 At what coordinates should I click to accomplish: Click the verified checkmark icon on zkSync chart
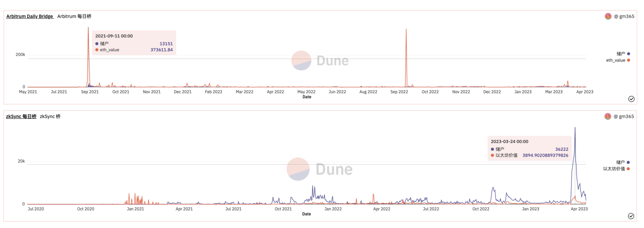click(631, 216)
